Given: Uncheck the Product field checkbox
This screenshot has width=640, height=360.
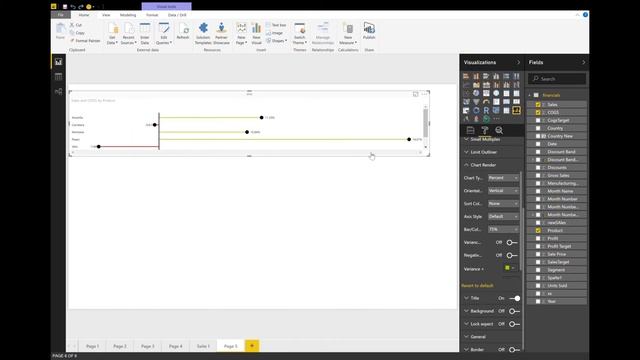Looking at the screenshot, I should tap(538, 231).
